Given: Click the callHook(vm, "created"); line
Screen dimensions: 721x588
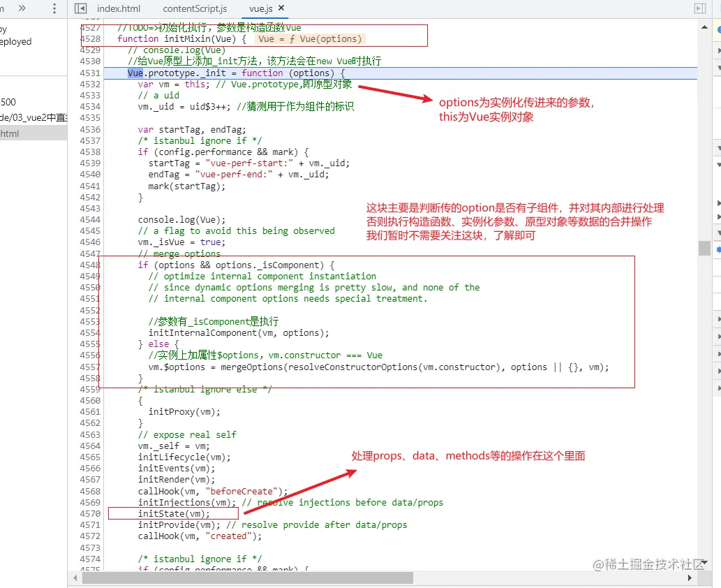Looking at the screenshot, I should (200, 536).
